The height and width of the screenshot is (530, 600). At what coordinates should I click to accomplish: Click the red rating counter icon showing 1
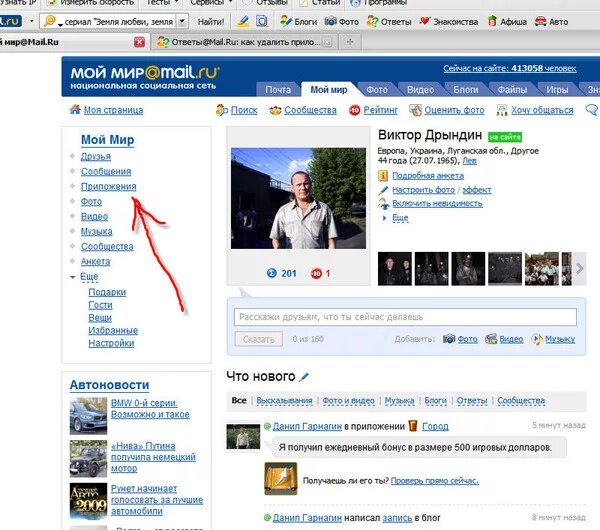(316, 274)
